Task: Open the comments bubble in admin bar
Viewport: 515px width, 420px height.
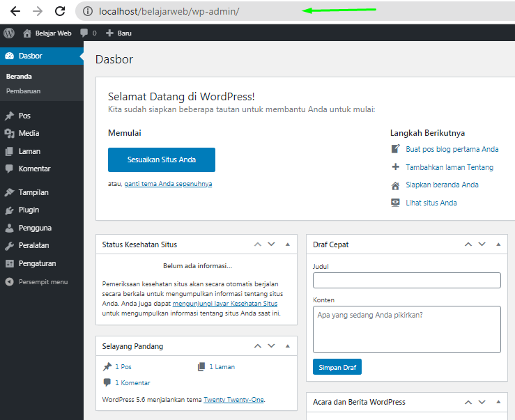Action: 84,33
